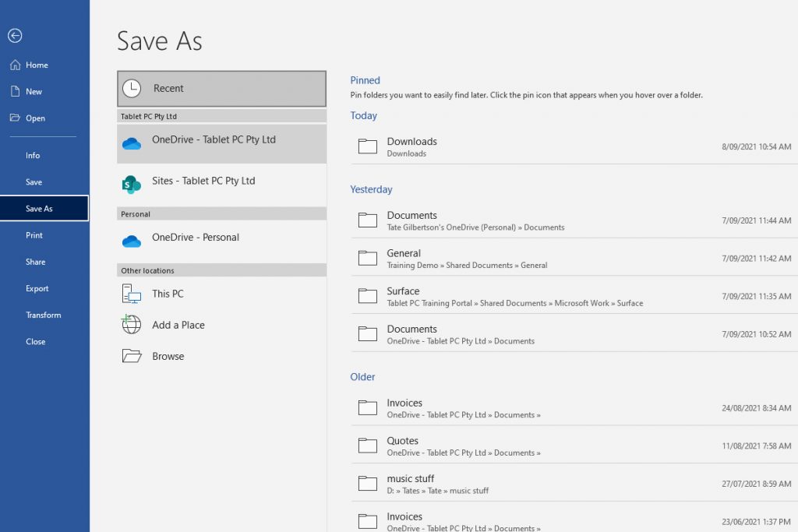Open the music stuff folder name
This screenshot has width=798, height=532.
(410, 478)
